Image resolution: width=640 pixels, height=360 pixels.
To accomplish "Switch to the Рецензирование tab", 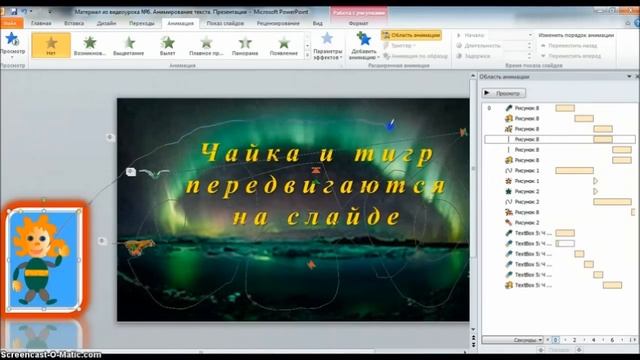I will (278, 23).
